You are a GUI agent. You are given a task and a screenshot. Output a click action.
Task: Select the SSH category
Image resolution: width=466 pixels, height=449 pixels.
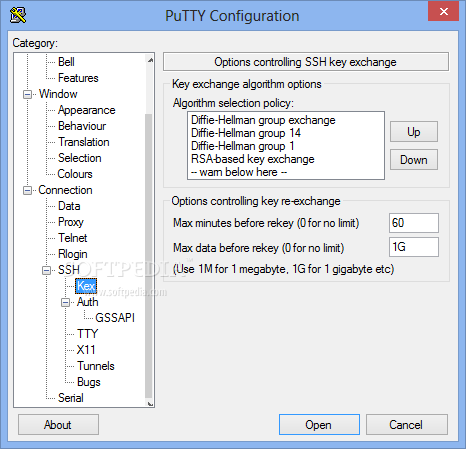tap(69, 270)
